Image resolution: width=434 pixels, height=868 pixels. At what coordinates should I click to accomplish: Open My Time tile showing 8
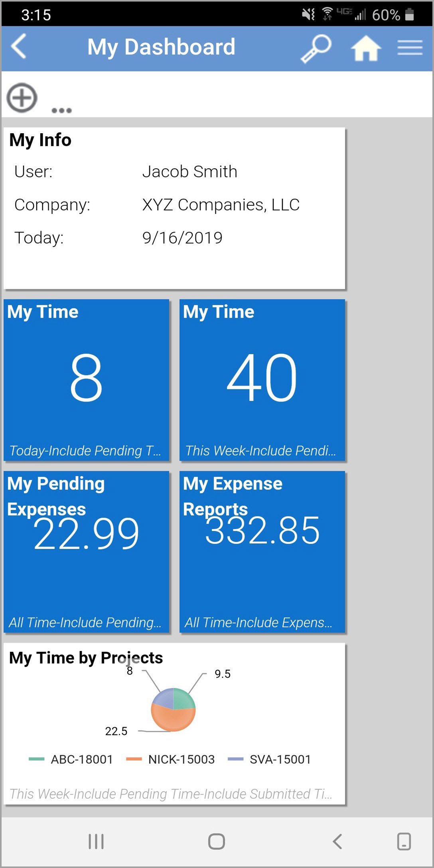87,380
